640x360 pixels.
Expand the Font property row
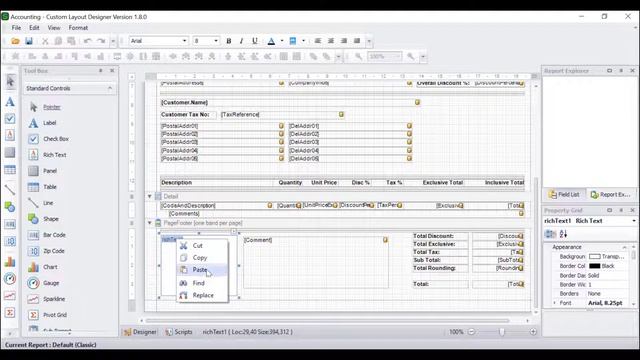click(554, 303)
